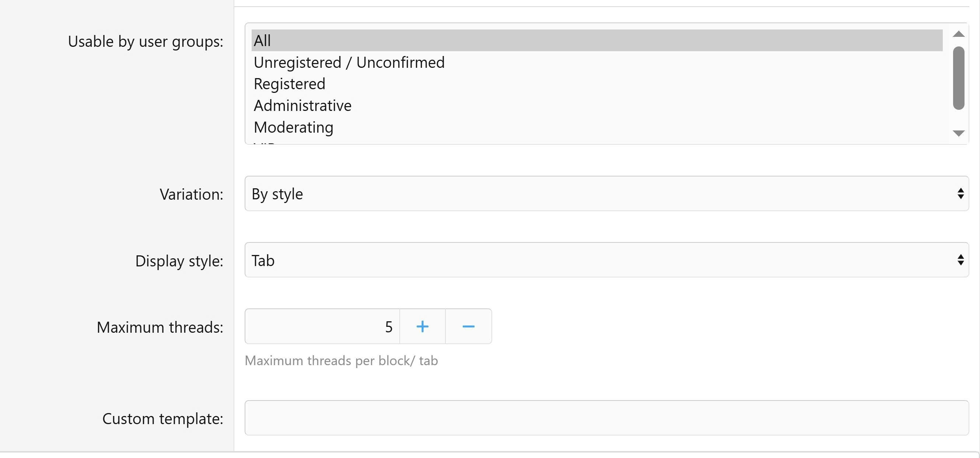Viewport: 980px width, 458px height.
Task: Choose the 'Registered' user group option
Action: 289,84
